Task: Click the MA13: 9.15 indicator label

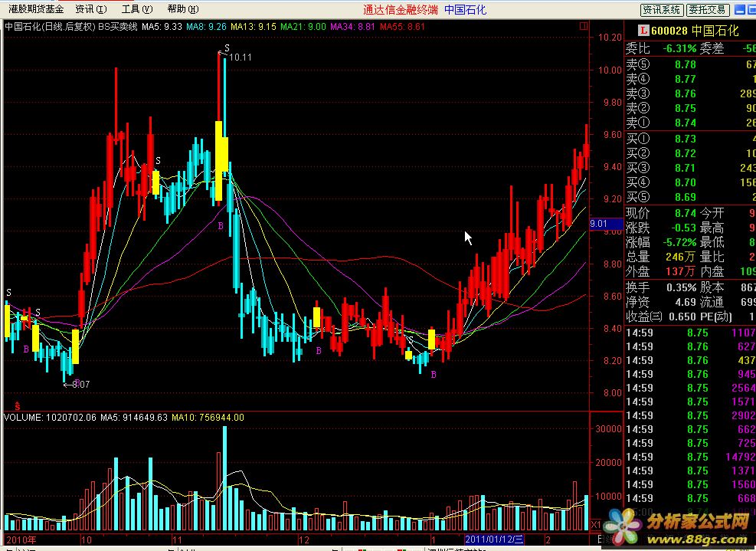Action: click(253, 27)
